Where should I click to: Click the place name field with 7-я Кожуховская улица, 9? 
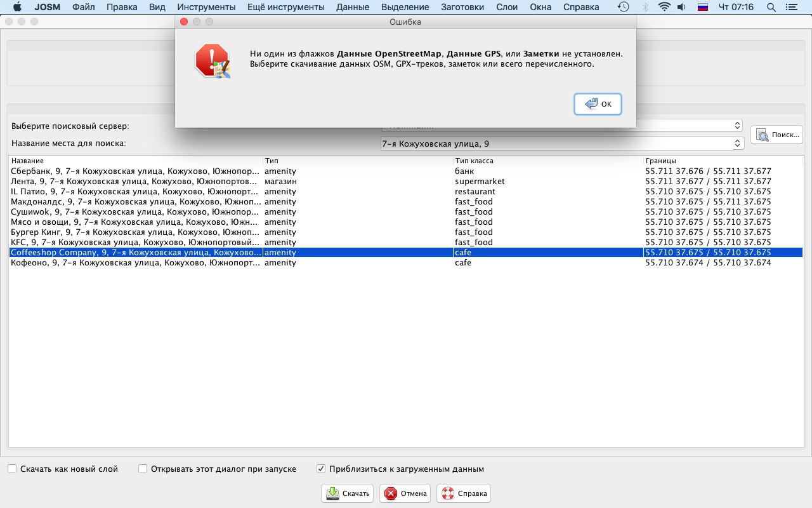coord(556,144)
